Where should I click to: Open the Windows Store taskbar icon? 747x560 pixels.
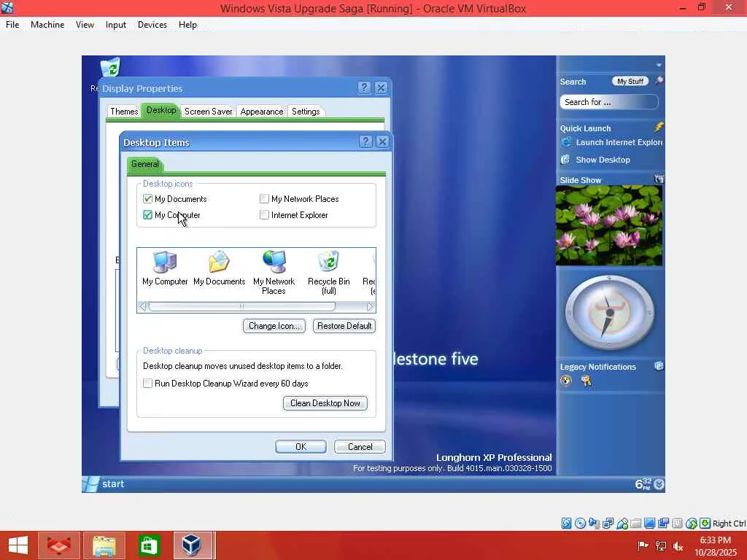[x=149, y=545]
